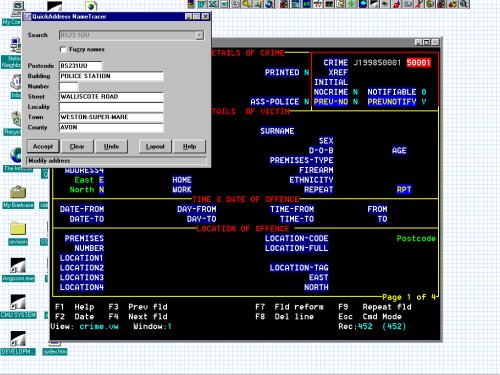
Task: Click the Building field showing POLICE STATION
Action: click(x=111, y=76)
